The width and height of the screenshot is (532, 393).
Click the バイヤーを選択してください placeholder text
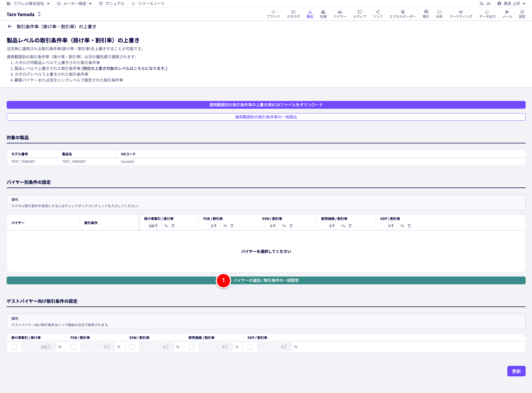point(266,252)
